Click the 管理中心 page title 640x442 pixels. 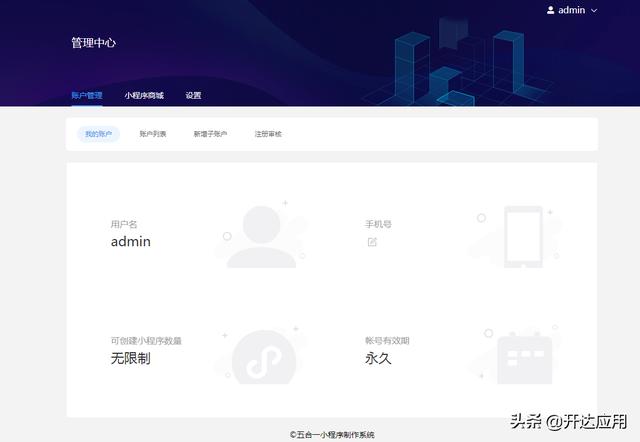pos(94,44)
